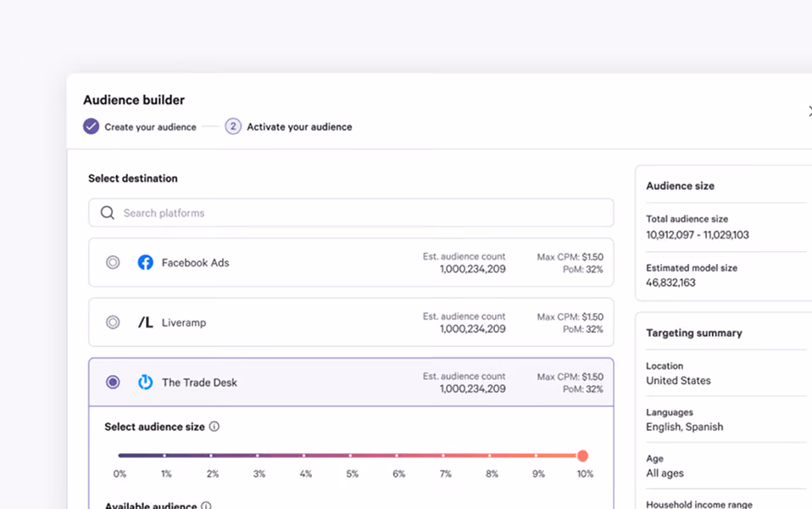The image size is (812, 509).
Task: Click the Liveramp label
Action: click(x=184, y=322)
